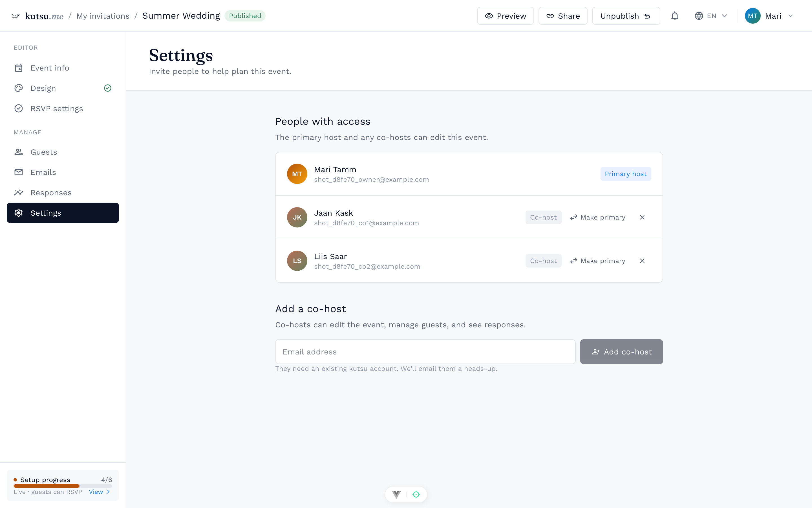This screenshot has width=812, height=508.
Task: Click the Setup progress bar
Action: pyautogui.click(x=63, y=486)
